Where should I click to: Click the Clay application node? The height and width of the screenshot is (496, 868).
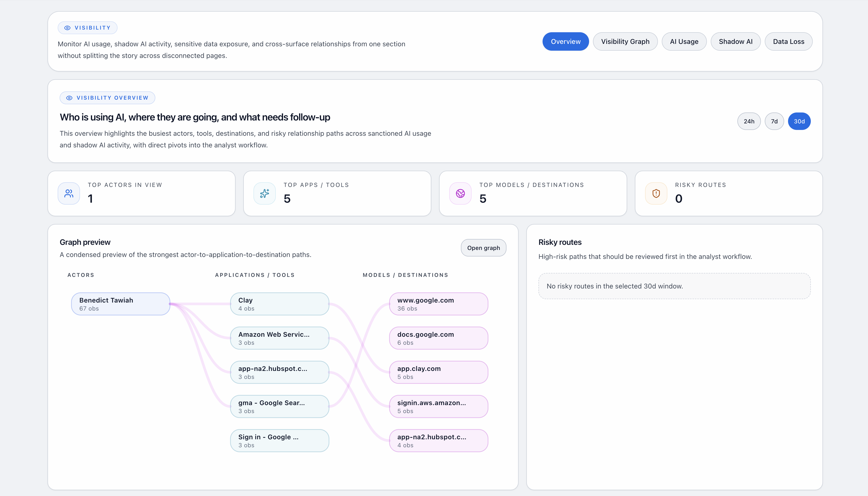click(x=279, y=304)
